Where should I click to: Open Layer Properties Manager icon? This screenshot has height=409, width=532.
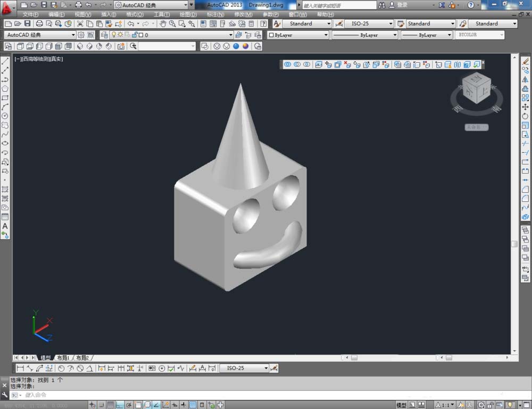[x=104, y=35]
